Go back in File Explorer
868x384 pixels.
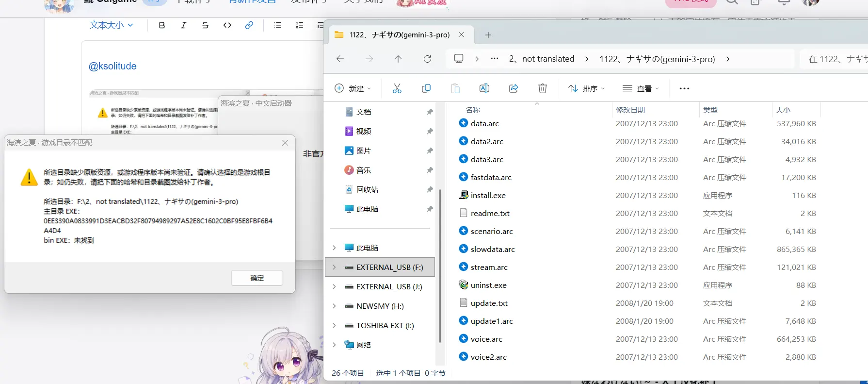[x=340, y=59]
